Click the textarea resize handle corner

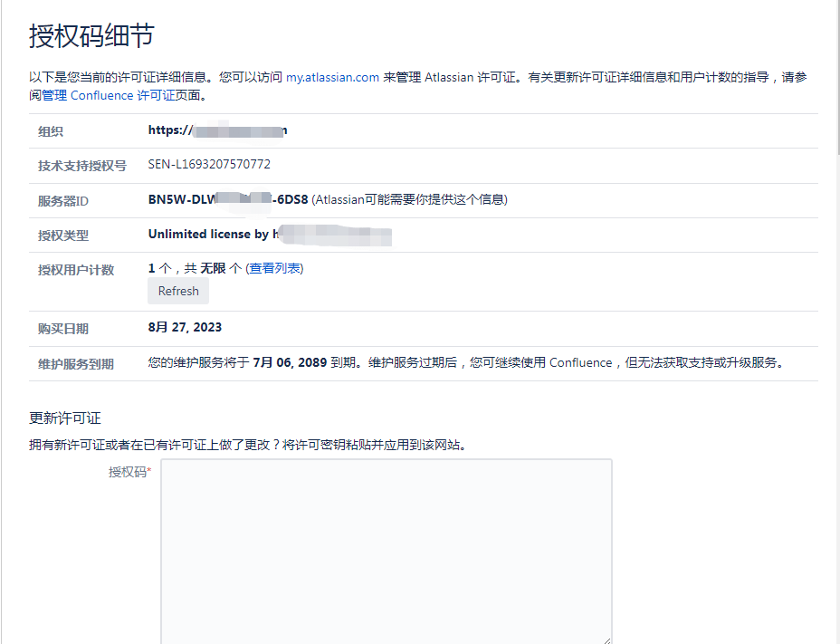[607, 640]
